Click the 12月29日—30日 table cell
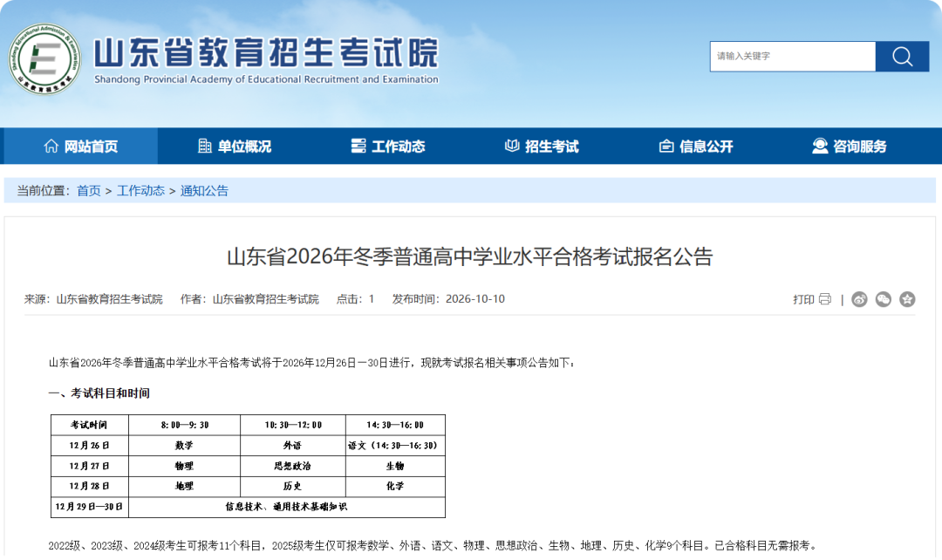This screenshot has width=942, height=560. (90, 507)
